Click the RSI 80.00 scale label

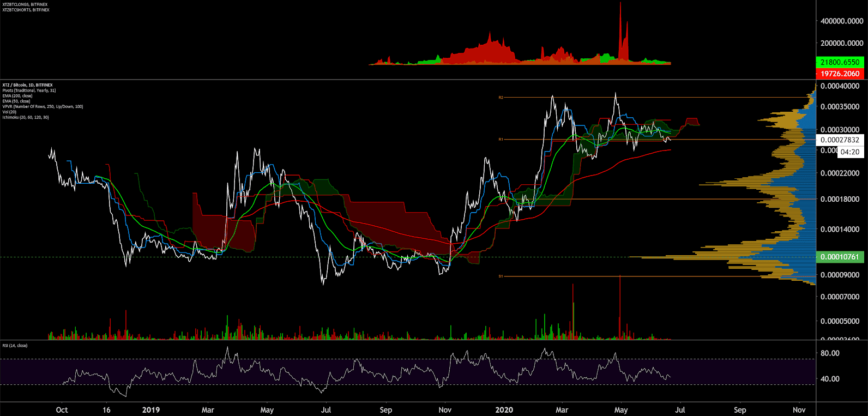(830, 353)
